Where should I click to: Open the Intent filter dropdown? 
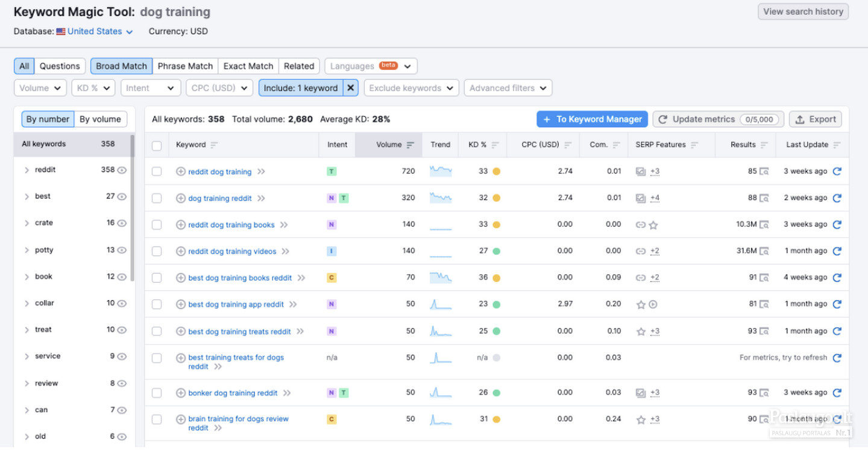click(x=150, y=88)
